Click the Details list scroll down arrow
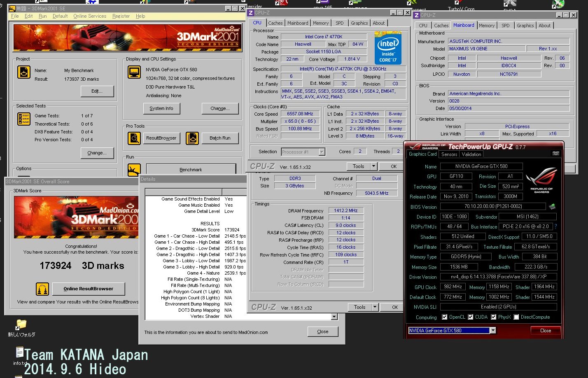This screenshot has width=588, height=378. pyautogui.click(x=334, y=317)
